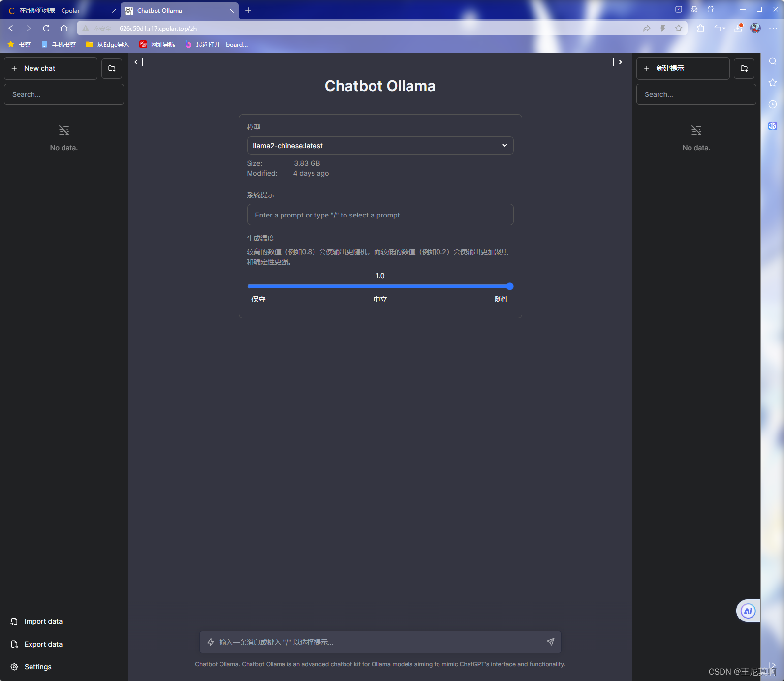Click the blue translate side panel icon
The width and height of the screenshot is (784, 681).
click(773, 126)
